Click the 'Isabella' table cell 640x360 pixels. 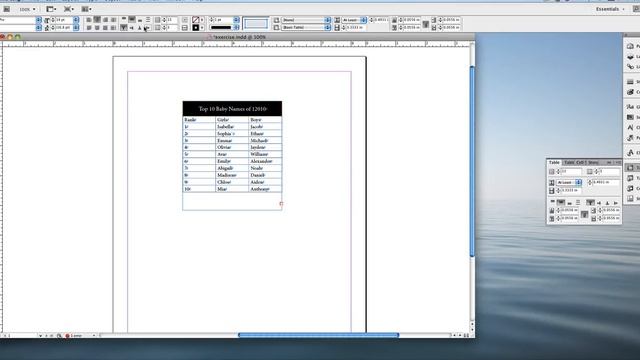tap(232, 127)
